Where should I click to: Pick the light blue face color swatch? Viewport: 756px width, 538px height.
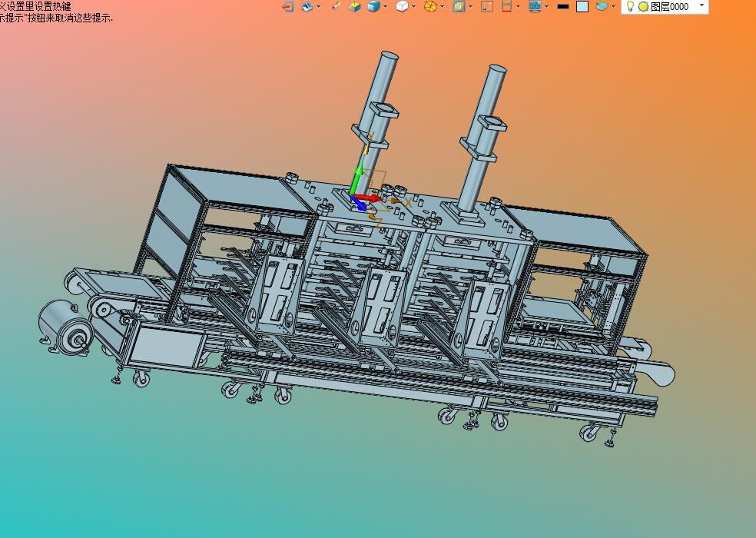pos(582,7)
